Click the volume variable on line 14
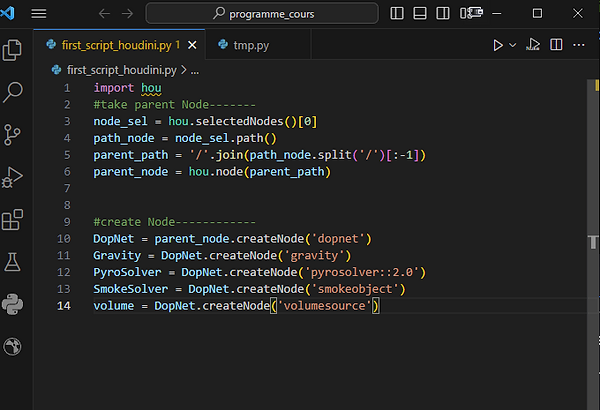The image size is (600, 410). [114, 306]
